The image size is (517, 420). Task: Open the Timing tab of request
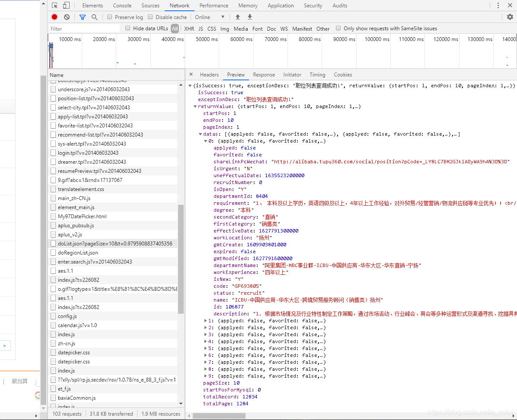317,74
